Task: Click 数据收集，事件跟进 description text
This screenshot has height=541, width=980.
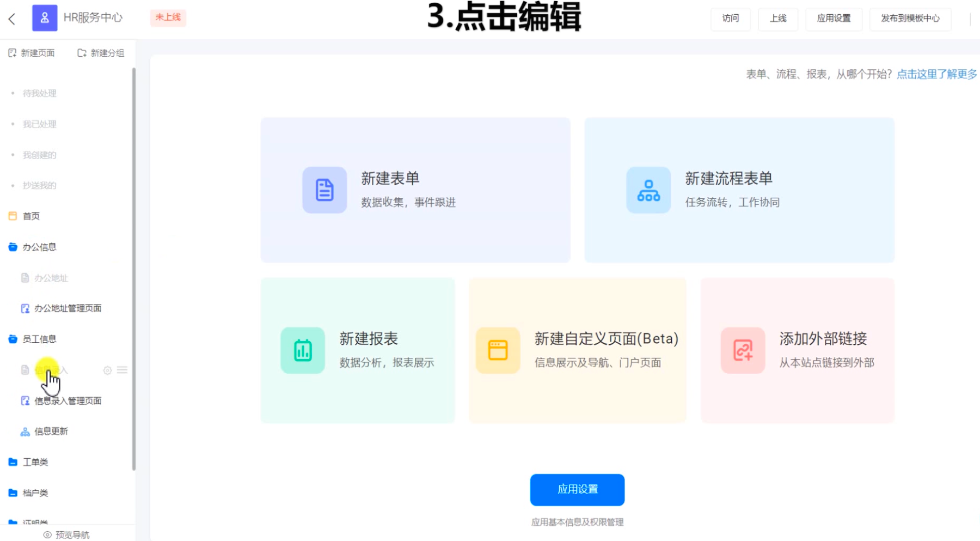Action: 408,203
